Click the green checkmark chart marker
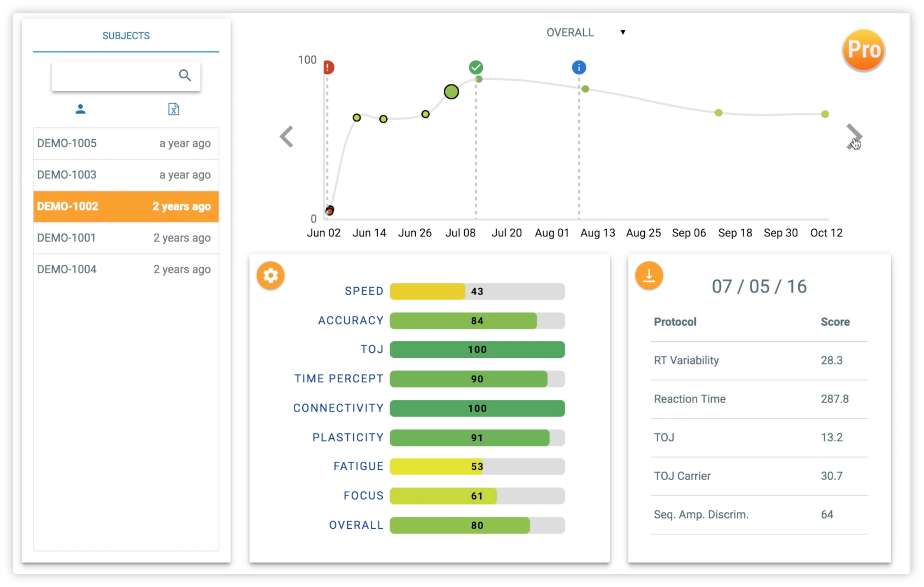The height and width of the screenshot is (587, 924). 476,67
